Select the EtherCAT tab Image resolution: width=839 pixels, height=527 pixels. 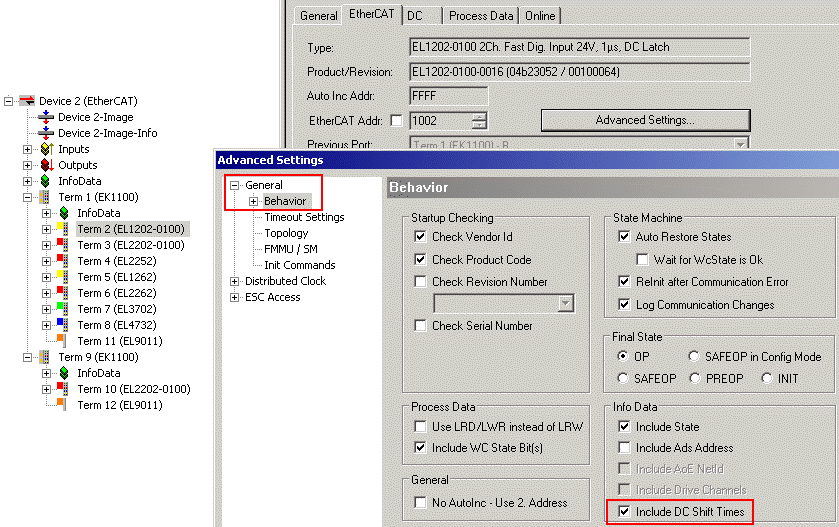371,14
